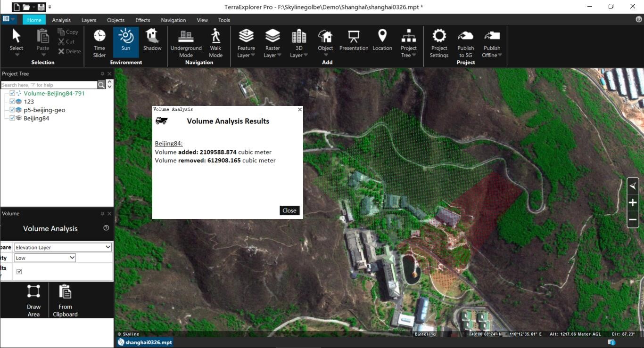Expand the Raster Layer dropdown arrow
The image size is (644, 348).
coord(279,55)
